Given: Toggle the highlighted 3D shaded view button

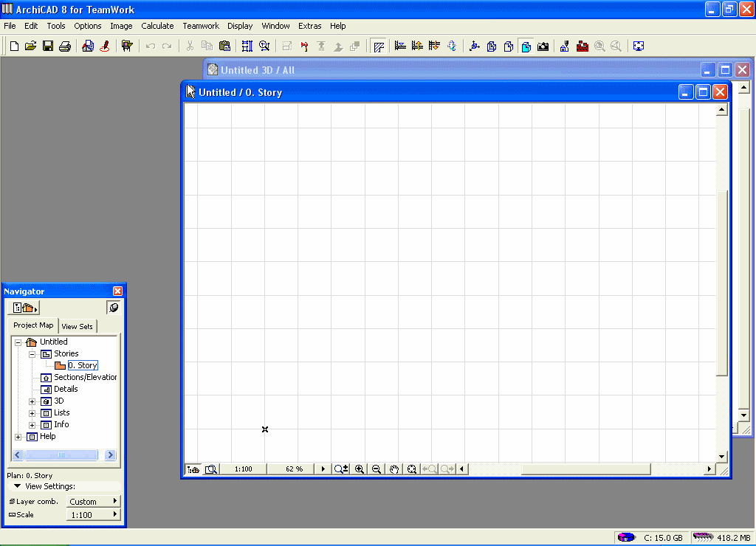Looking at the screenshot, I should pyautogui.click(x=526, y=46).
